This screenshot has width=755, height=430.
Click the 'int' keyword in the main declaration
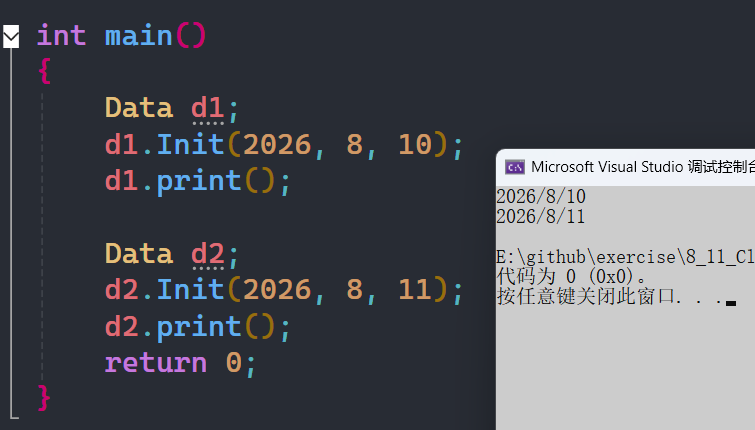62,36
